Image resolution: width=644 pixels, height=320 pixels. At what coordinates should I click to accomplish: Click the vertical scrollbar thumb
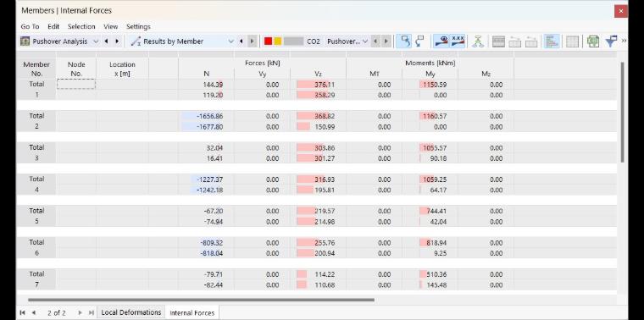(622, 112)
